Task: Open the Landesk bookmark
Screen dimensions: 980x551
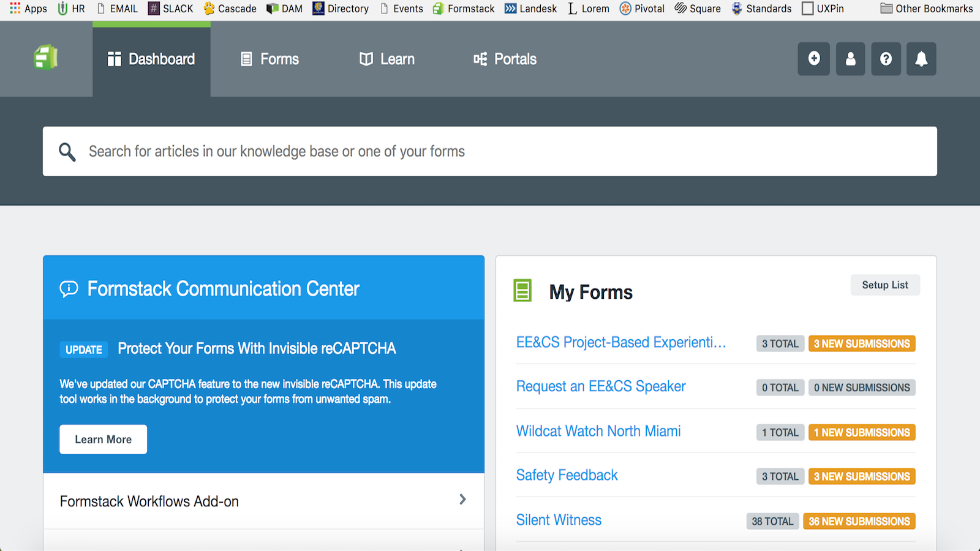Action: tap(531, 9)
